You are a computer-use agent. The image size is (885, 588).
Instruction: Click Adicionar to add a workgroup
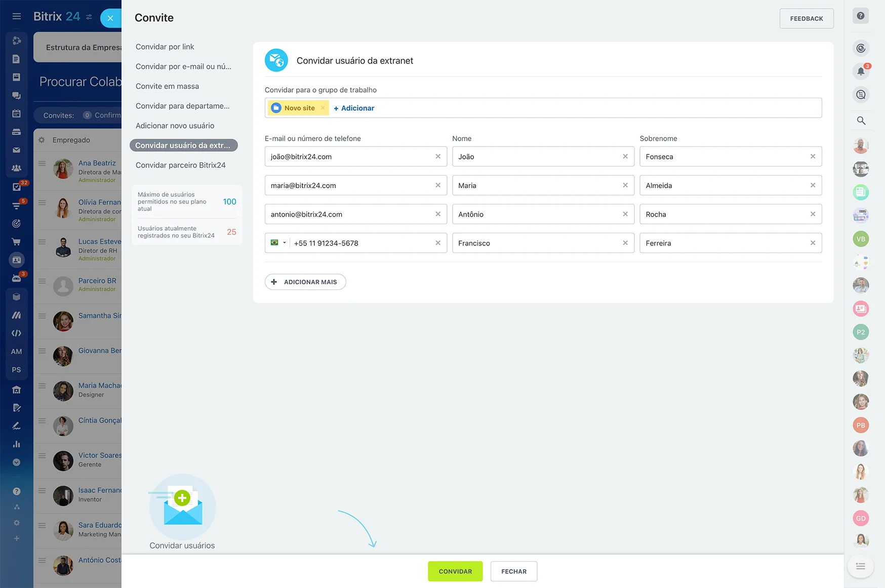click(x=354, y=108)
